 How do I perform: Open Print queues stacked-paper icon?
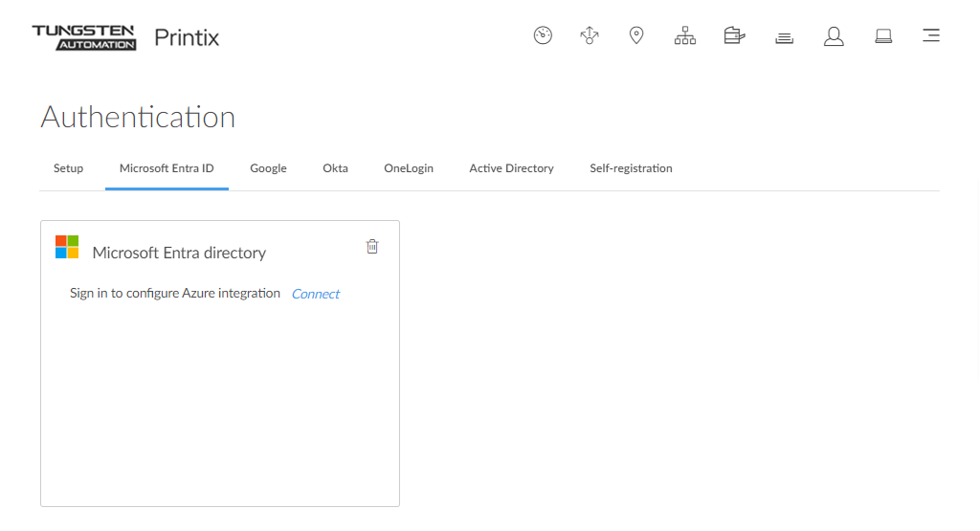click(x=785, y=37)
